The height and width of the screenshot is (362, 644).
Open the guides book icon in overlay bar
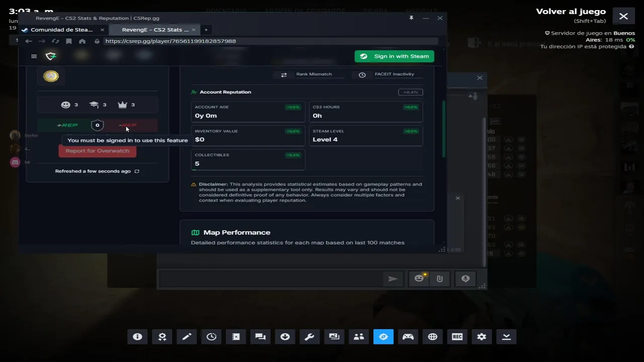click(x=236, y=337)
